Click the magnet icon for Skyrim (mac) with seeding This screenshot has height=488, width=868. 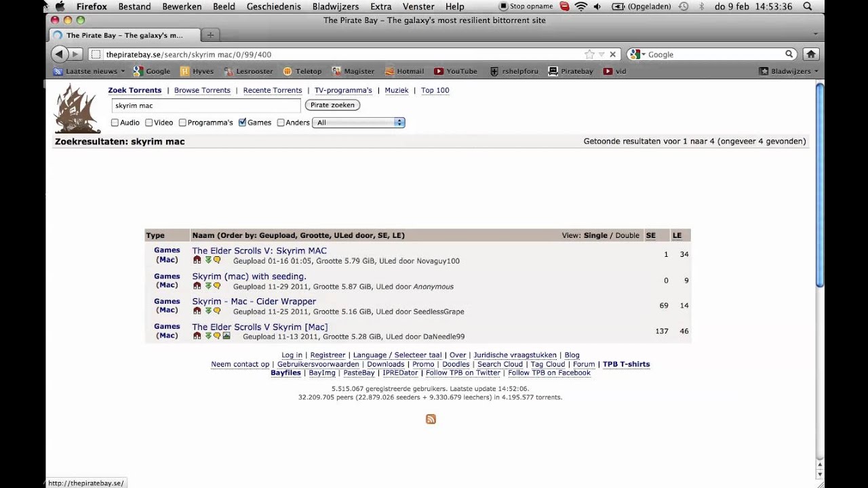point(197,285)
